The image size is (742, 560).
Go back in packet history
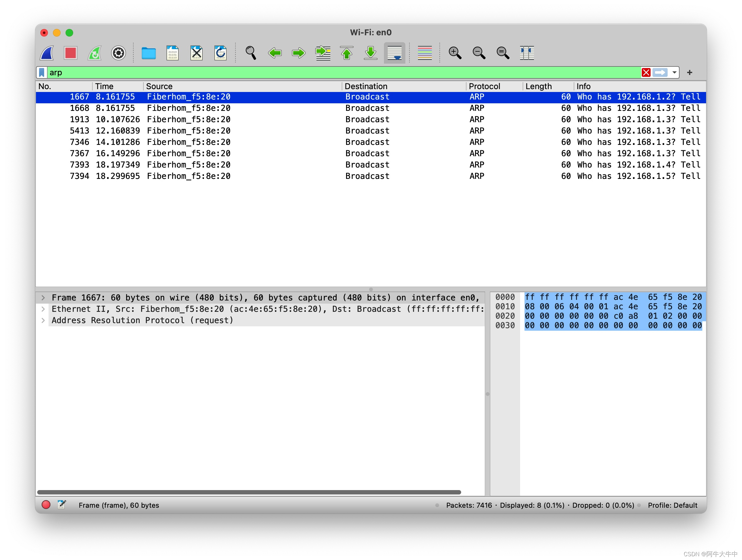pos(275,53)
